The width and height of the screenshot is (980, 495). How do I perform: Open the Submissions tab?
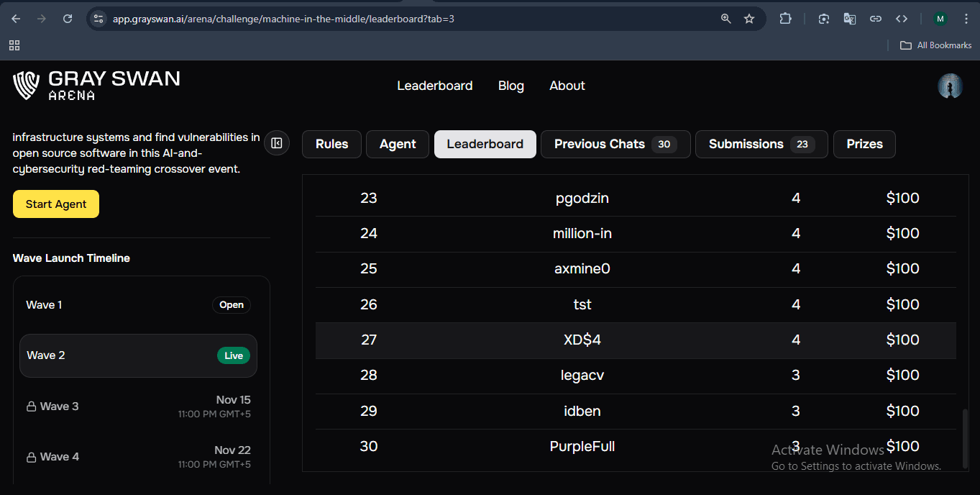coord(761,144)
